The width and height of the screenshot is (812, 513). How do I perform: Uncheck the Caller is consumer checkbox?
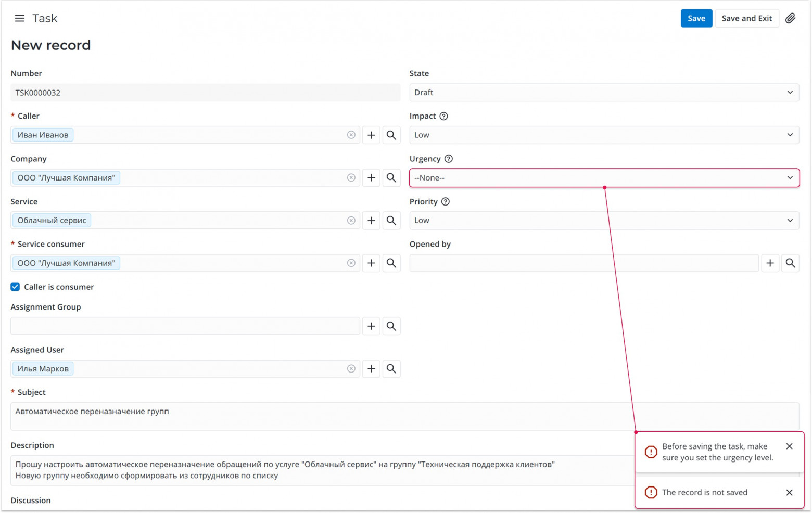click(x=15, y=287)
